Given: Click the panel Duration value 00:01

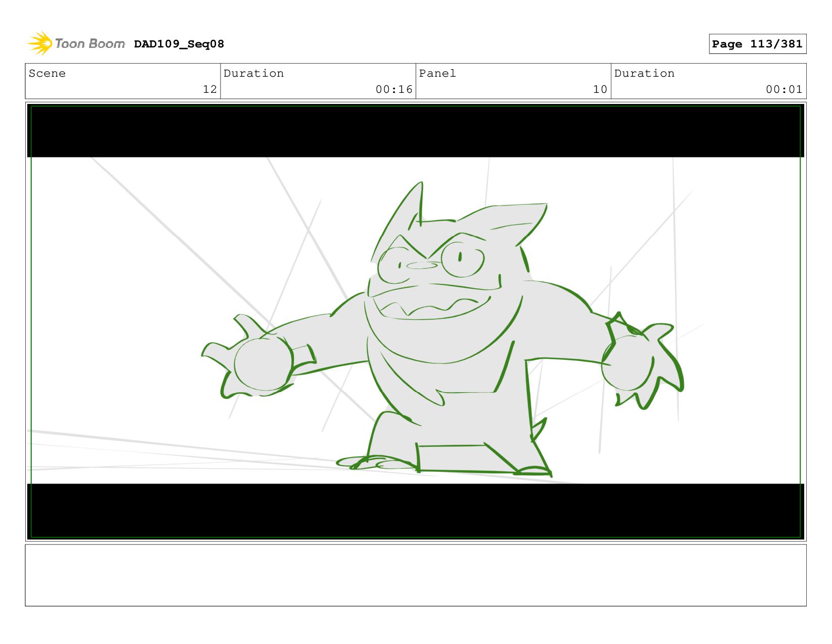Looking at the screenshot, I should pos(784,89).
